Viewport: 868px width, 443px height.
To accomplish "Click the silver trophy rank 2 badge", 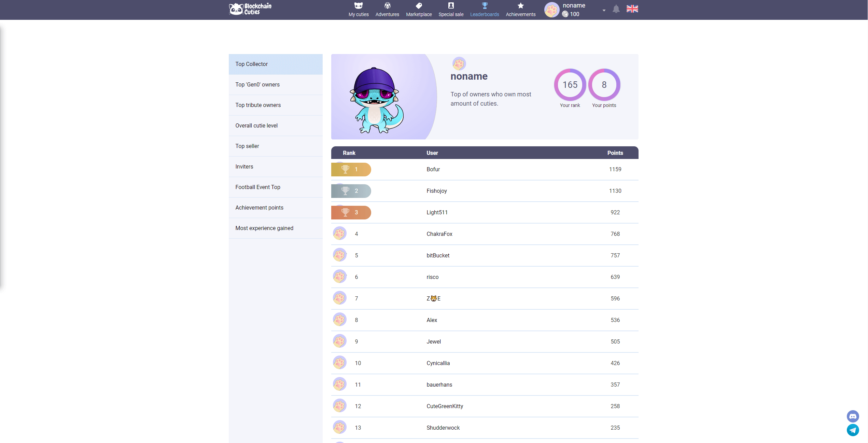I will 351,191.
